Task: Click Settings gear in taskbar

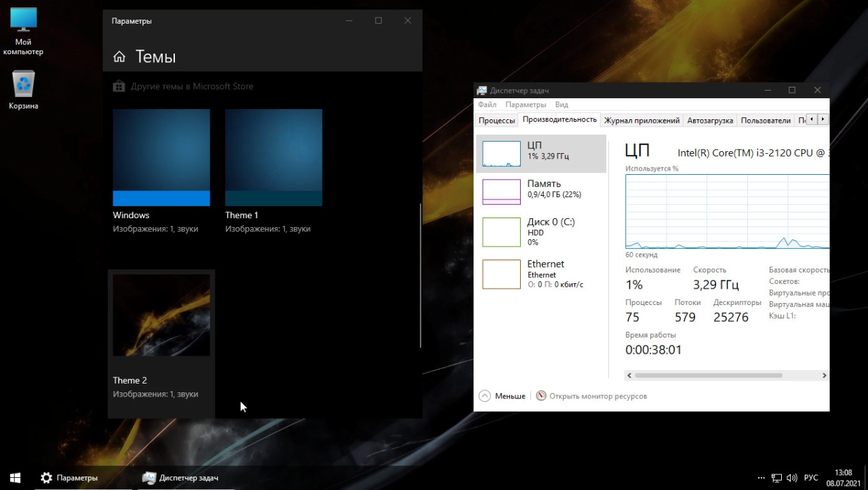Action: point(46,478)
